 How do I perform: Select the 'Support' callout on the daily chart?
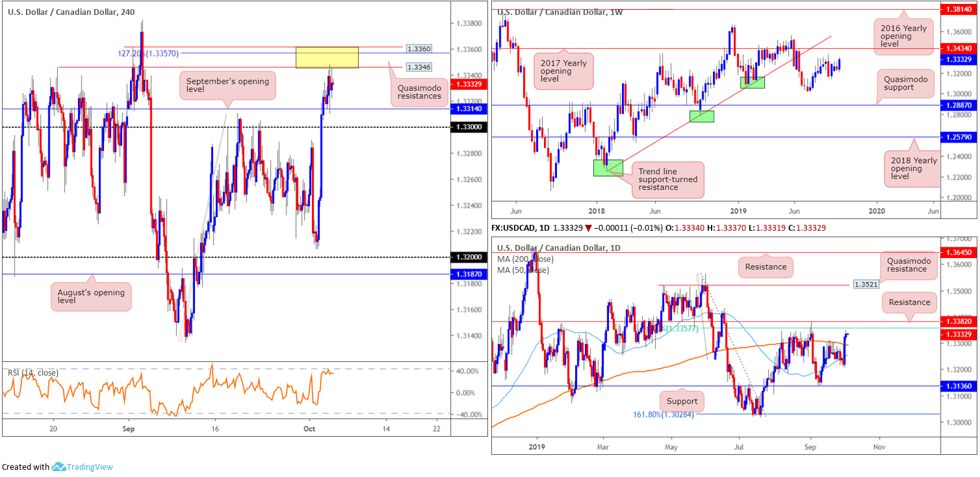[682, 401]
